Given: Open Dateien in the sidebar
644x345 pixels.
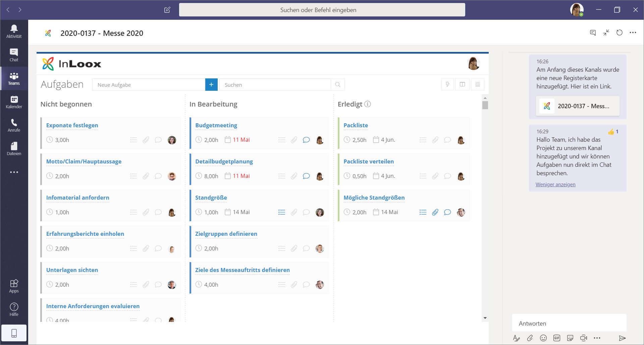Looking at the screenshot, I should click(x=14, y=149).
